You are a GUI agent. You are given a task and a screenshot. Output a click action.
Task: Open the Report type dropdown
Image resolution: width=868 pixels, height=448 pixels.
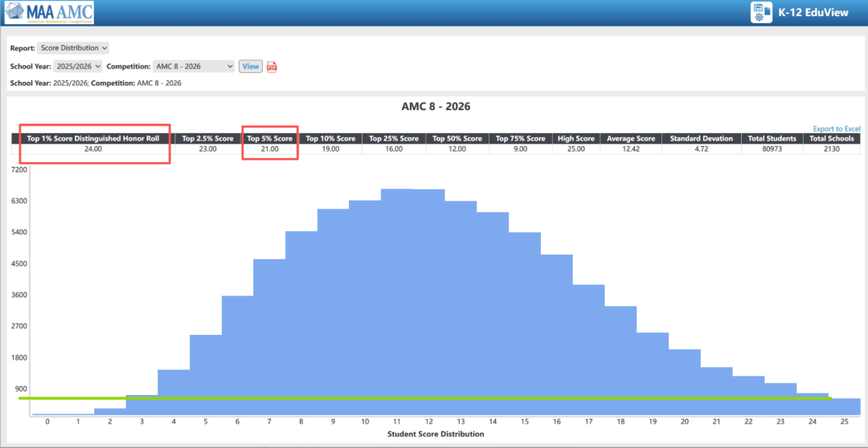pos(73,48)
